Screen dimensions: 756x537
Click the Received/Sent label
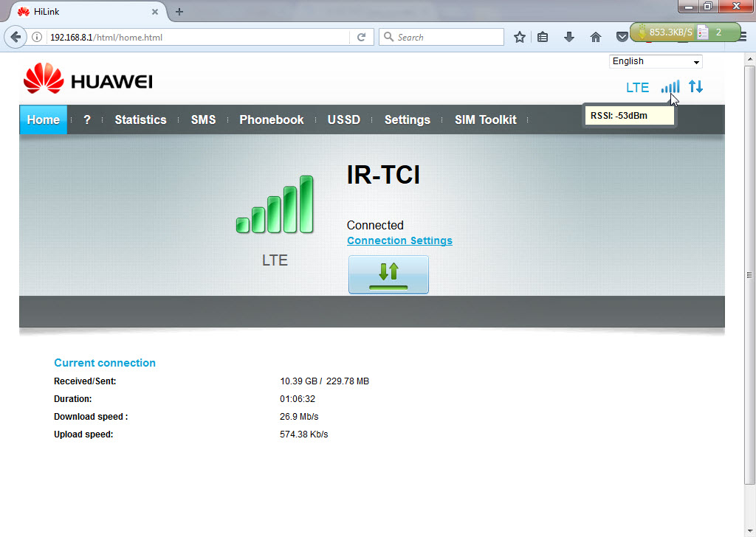pos(85,381)
